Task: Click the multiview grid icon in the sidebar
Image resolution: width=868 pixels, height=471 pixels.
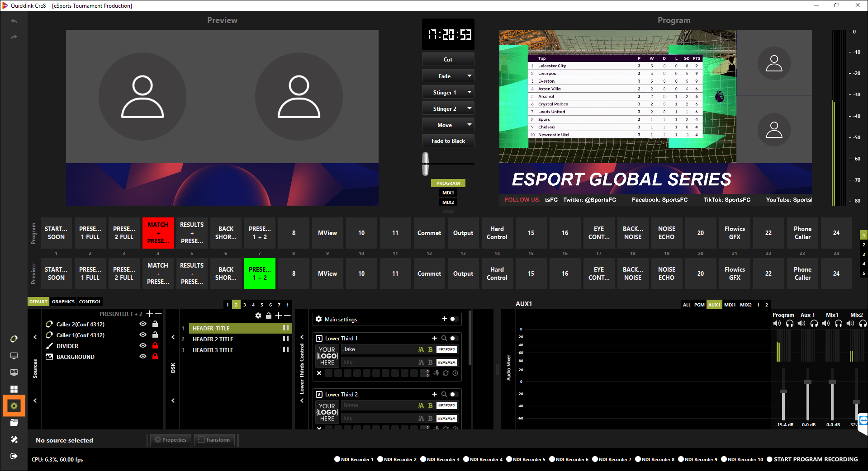Action: point(14,389)
